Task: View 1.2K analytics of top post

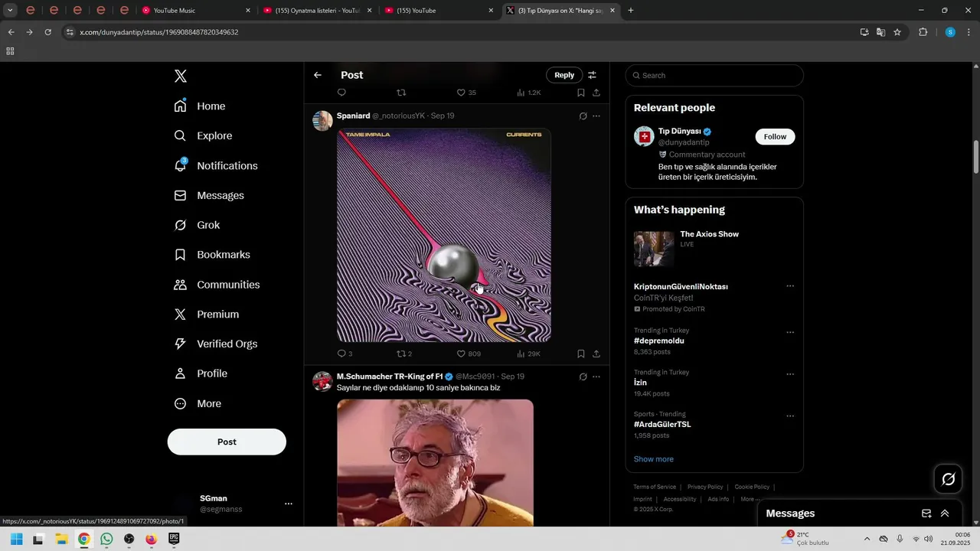Action: point(528,93)
